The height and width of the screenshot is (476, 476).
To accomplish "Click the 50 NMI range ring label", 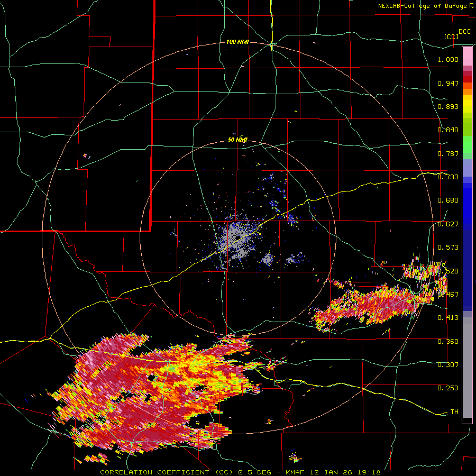I will 237,140.
